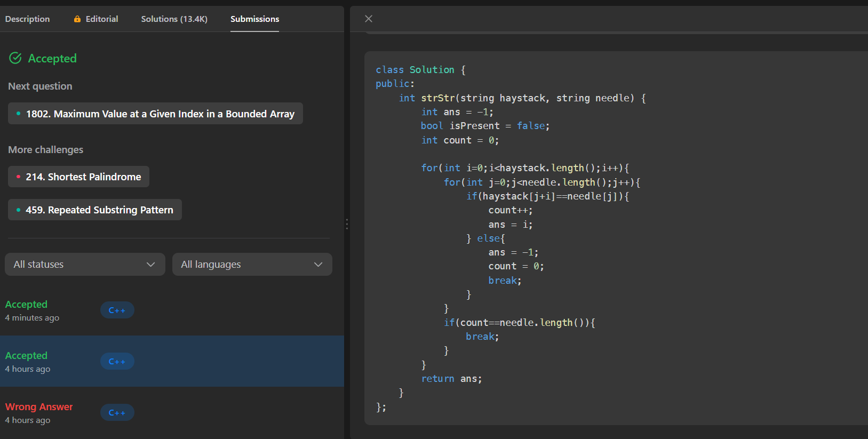Click the green Accepted checkmark icon
The width and height of the screenshot is (868, 439).
pos(15,58)
